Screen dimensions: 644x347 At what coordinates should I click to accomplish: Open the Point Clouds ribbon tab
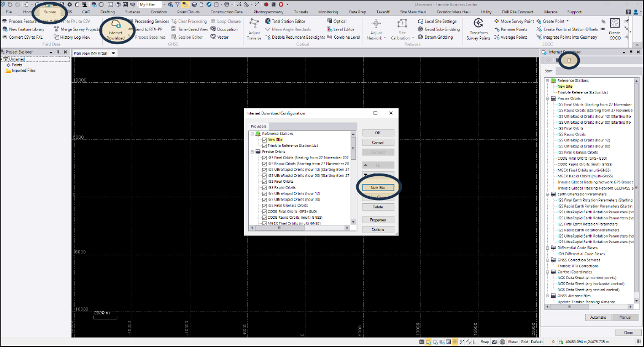click(189, 12)
